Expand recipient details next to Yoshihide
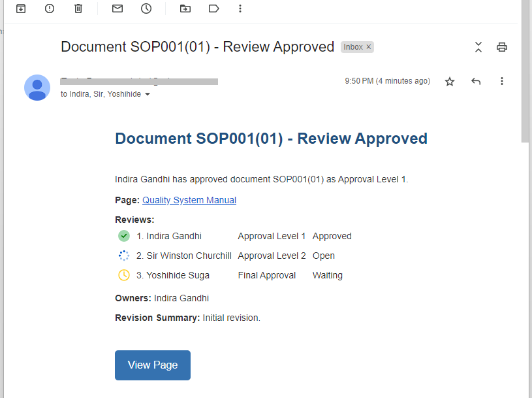The height and width of the screenshot is (398, 532). pos(148,95)
